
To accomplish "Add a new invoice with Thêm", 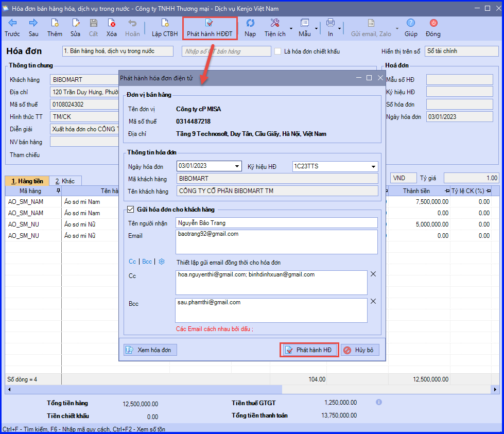I will (x=55, y=28).
